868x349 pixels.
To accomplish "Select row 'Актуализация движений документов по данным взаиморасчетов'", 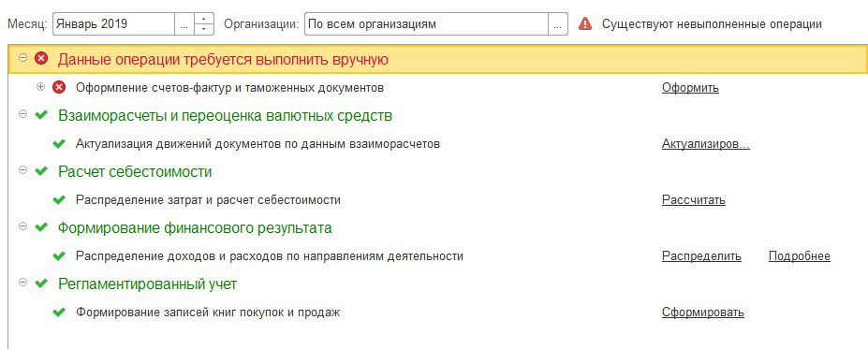I will pyautogui.click(x=257, y=144).
